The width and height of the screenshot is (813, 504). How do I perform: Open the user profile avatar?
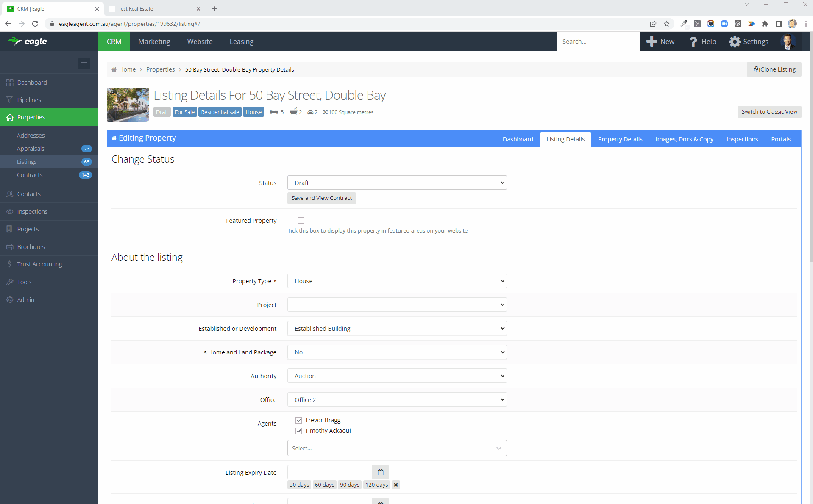click(788, 42)
